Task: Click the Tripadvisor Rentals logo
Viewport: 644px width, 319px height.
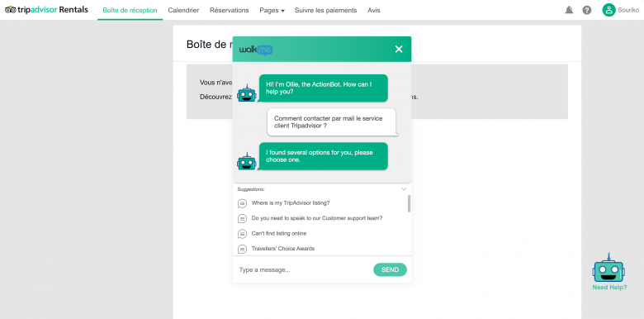Action: coord(46,10)
